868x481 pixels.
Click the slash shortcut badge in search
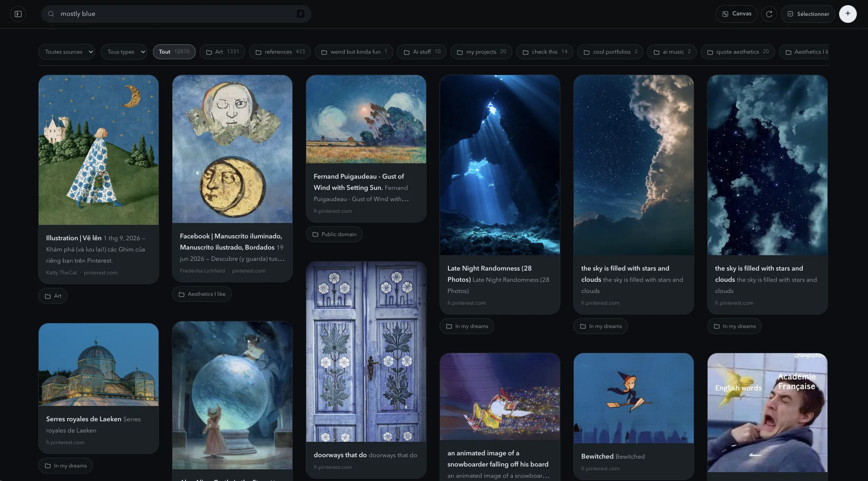pyautogui.click(x=300, y=14)
